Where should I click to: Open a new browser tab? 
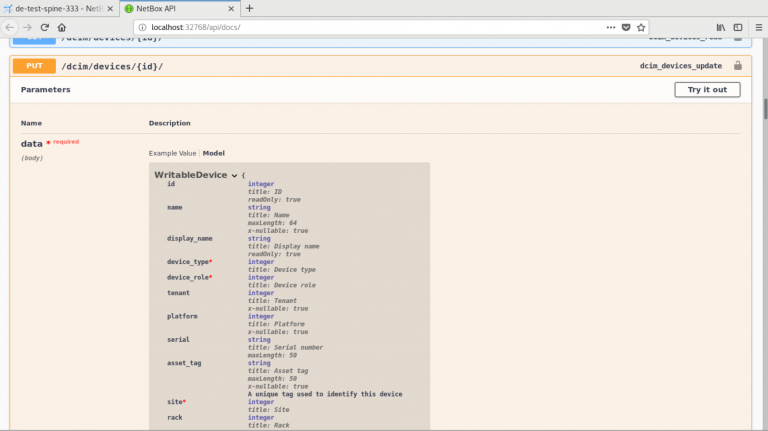249,8
